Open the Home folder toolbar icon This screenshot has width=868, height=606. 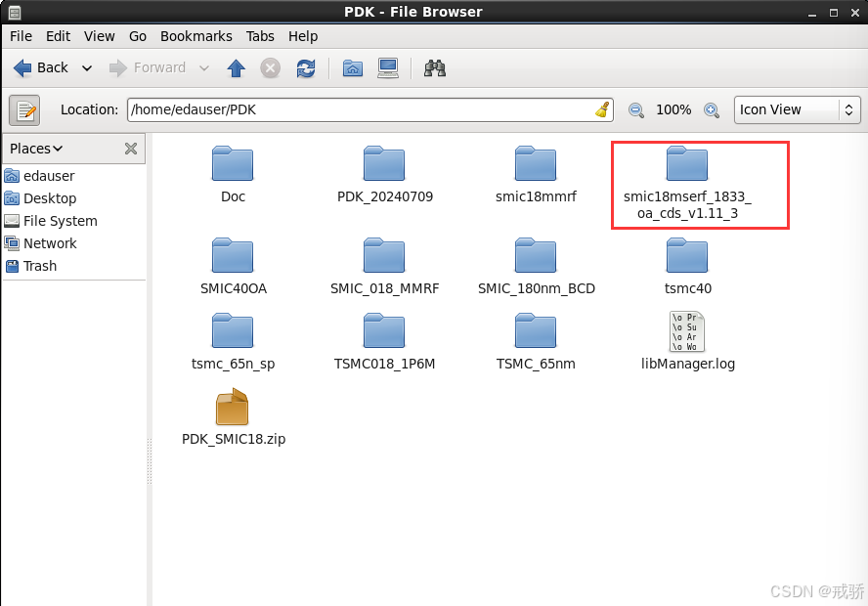[353, 68]
